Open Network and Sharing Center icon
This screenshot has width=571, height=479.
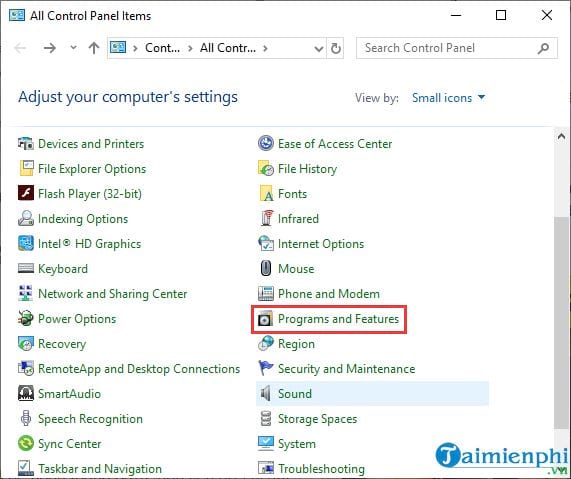click(25, 293)
